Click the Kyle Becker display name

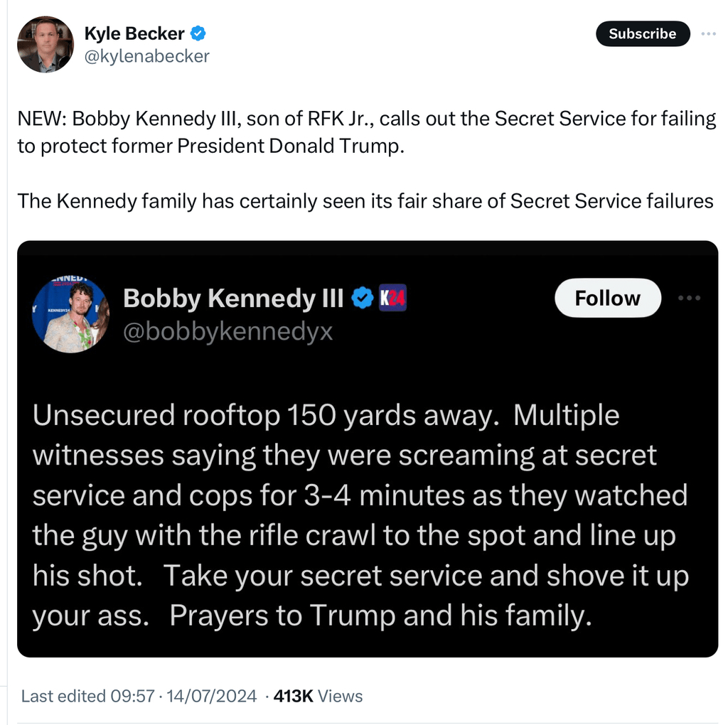134,33
